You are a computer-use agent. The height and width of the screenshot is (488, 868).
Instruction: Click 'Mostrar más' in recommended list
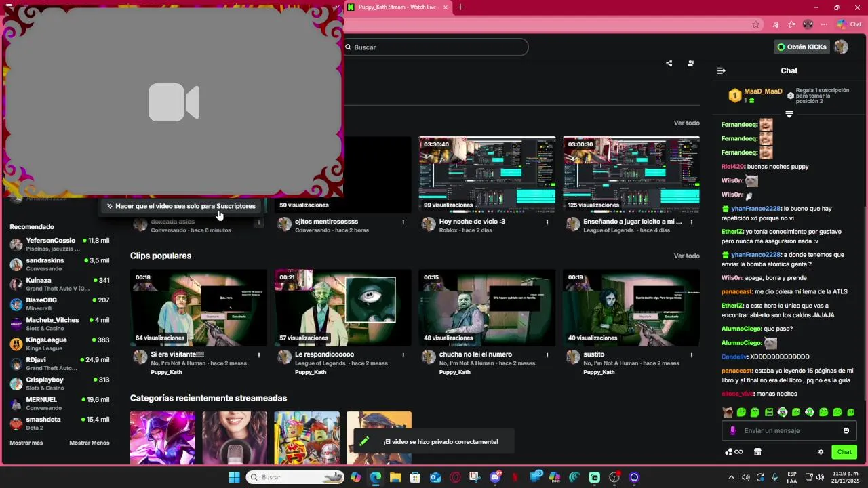tap(26, 443)
